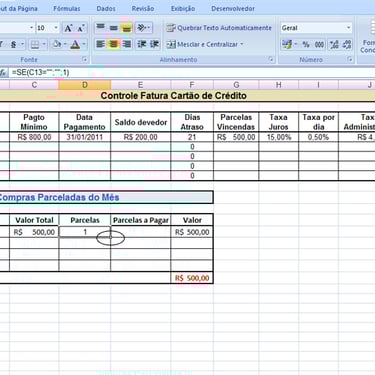The width and height of the screenshot is (375, 375).
Task: Align text left in the cell
Action: coord(100,44)
